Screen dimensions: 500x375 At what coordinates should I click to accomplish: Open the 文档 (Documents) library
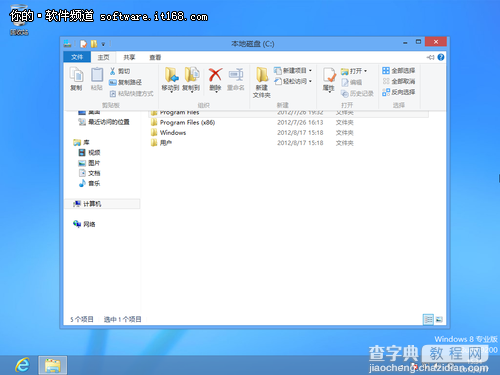pos(89,173)
